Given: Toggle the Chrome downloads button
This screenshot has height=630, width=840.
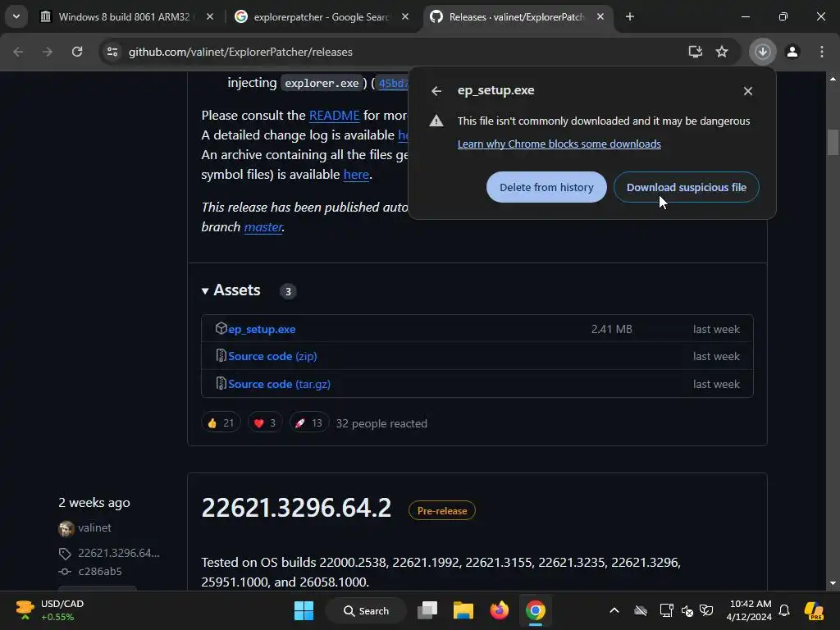Looking at the screenshot, I should pos(763,52).
